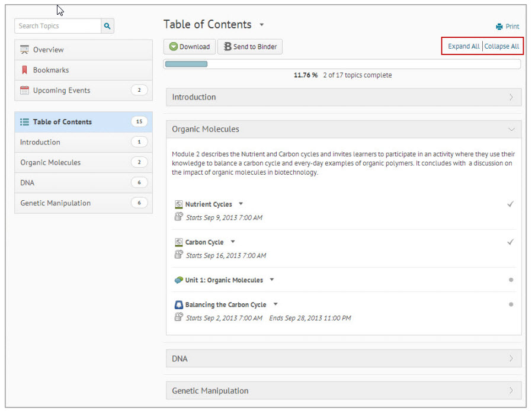This screenshot has width=532, height=411.
Task: Click the search magnifier icon
Action: tap(107, 26)
